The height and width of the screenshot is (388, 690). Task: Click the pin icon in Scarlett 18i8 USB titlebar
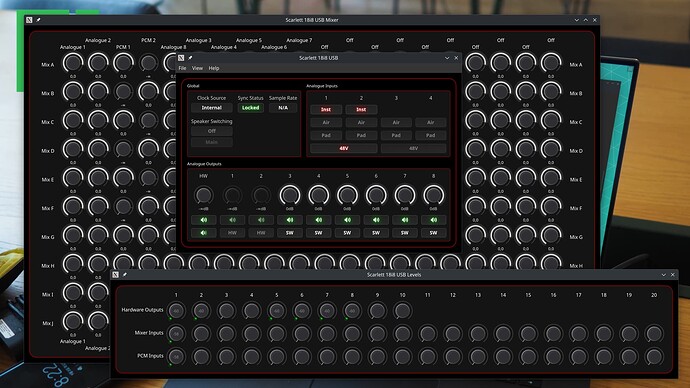point(191,58)
